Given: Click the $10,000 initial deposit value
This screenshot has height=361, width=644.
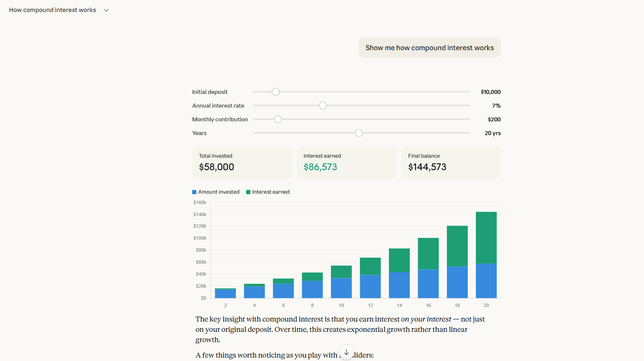Looking at the screenshot, I should click(x=491, y=92).
